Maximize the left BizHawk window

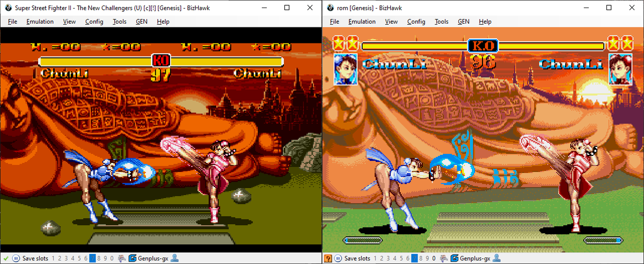tap(287, 8)
